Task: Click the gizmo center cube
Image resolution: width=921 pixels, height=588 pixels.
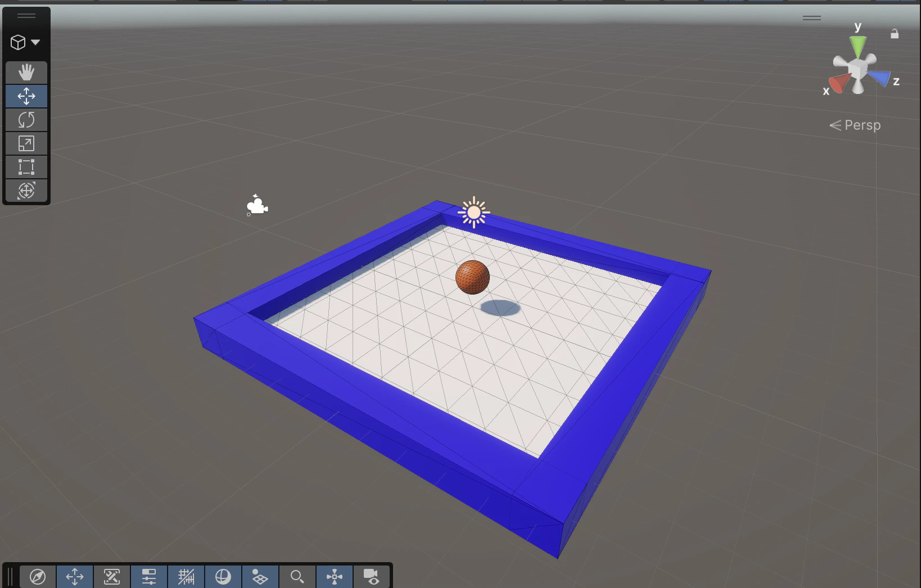Action: pos(857,69)
